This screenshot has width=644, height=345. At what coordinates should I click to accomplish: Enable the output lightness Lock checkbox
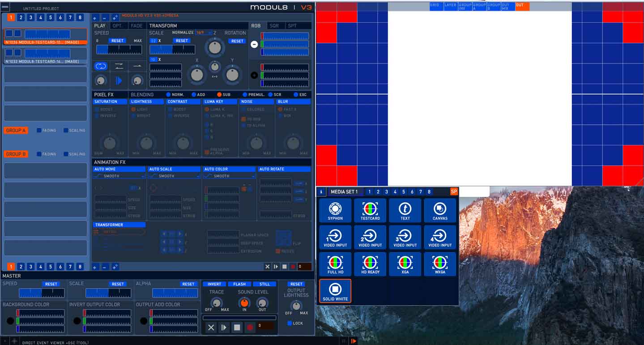(290, 323)
